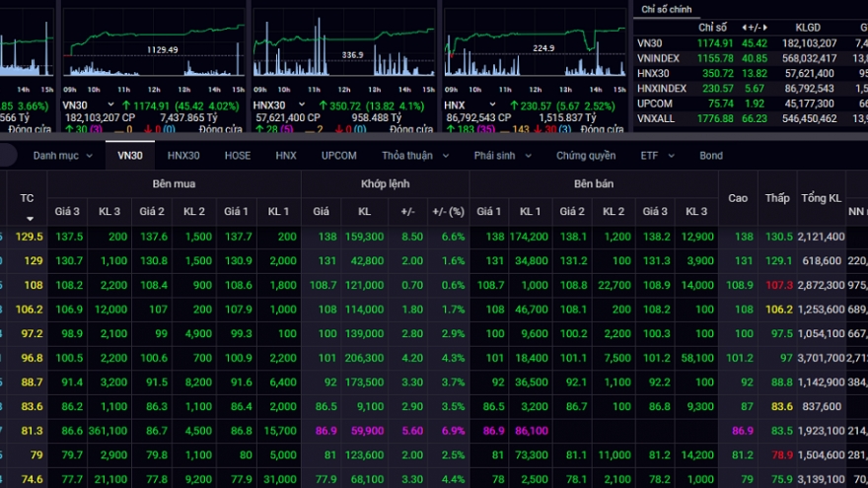Switch to the HNX30 tab
This screenshot has height=488, width=868.
[x=182, y=156]
